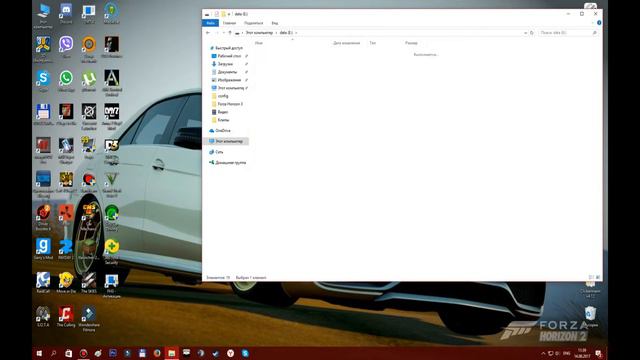Open the Главная ribbon tab
Screen dimensions: 640x360
229,23
